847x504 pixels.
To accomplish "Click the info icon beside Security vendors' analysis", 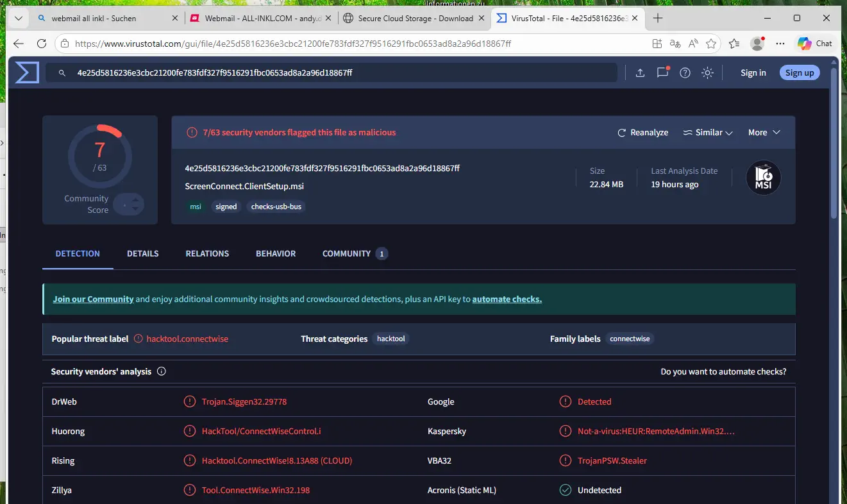I will point(162,371).
